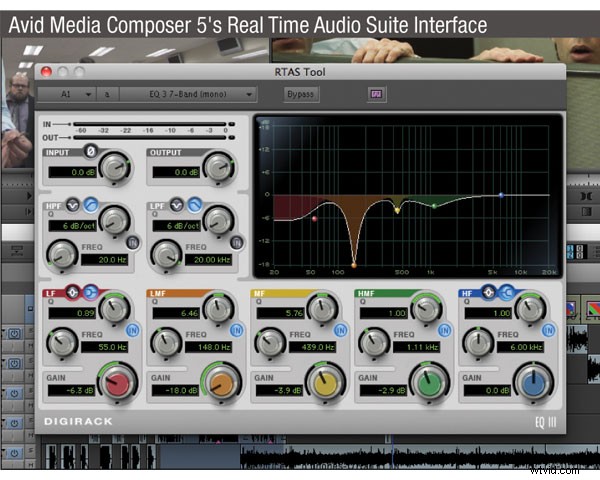Screen dimensions: 600x480
Task: Open the EQ 3 7-Band (mono) plug-in dropdown
Action: 188,94
